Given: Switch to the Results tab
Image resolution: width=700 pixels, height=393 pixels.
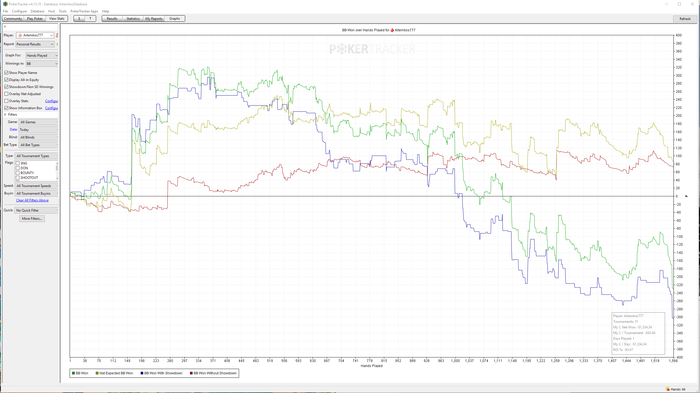Looking at the screenshot, I should [x=112, y=19].
